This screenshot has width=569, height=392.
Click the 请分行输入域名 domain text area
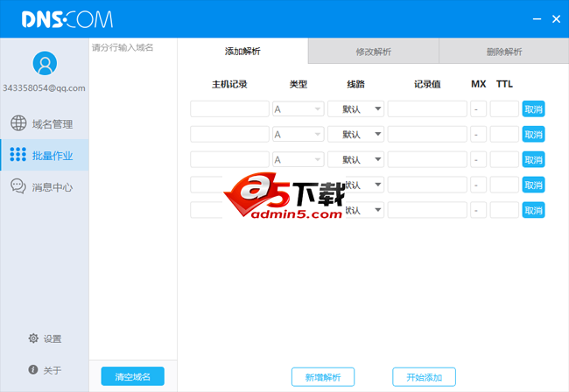[x=133, y=199]
